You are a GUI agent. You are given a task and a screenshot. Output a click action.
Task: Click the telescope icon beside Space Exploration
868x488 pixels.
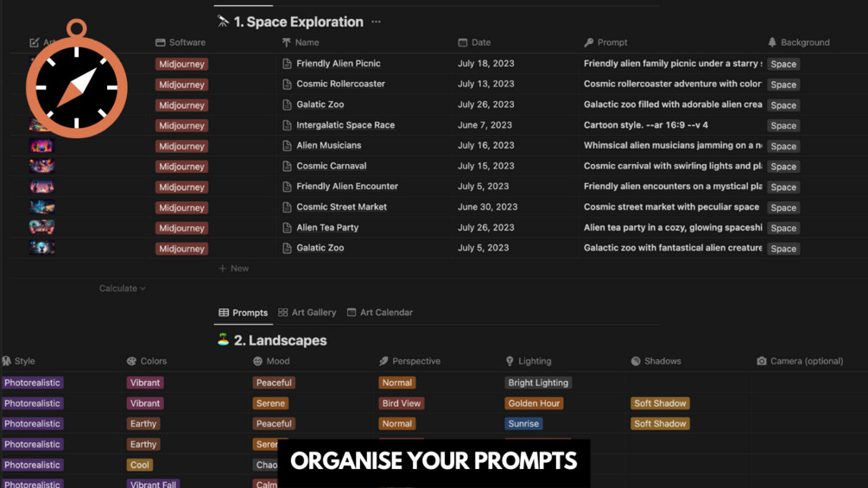point(223,22)
